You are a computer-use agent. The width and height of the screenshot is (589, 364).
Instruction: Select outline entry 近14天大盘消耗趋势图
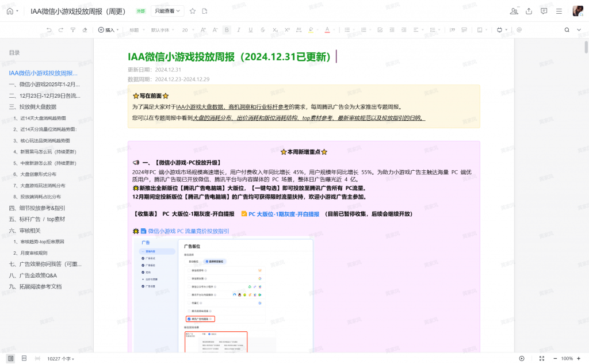point(40,118)
